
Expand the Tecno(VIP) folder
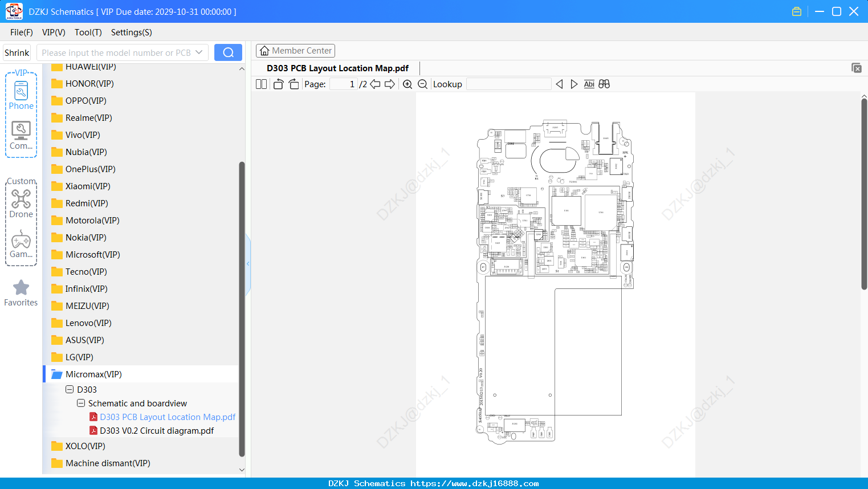click(x=79, y=272)
